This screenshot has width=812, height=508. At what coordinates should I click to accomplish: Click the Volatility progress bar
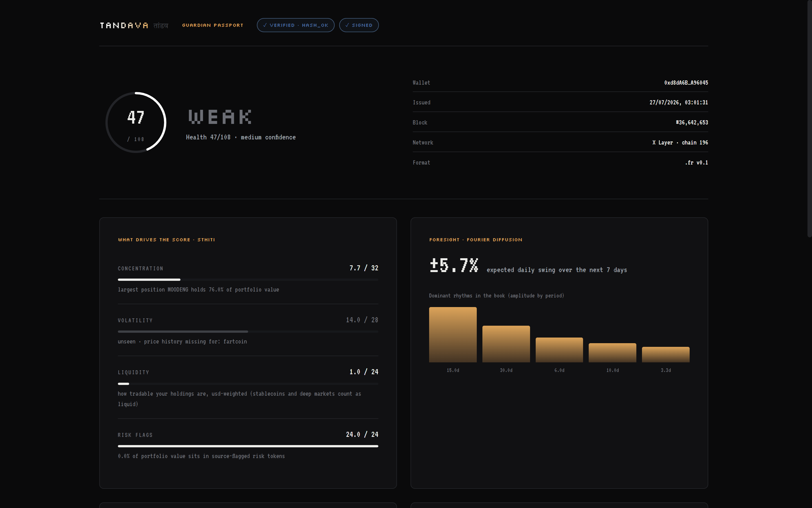(248, 332)
